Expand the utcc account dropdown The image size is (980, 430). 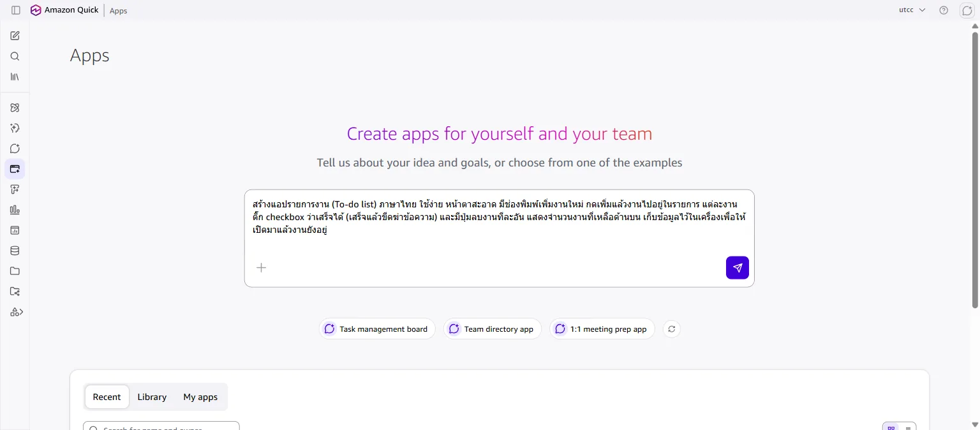(x=912, y=10)
